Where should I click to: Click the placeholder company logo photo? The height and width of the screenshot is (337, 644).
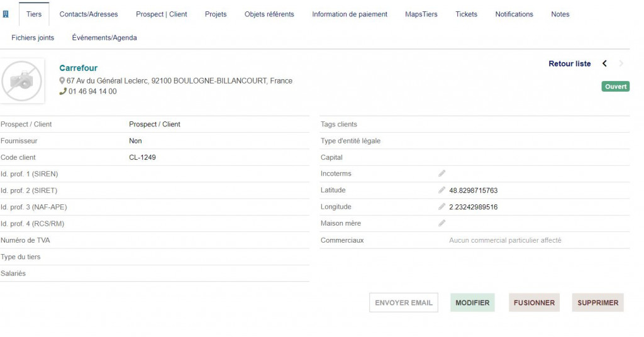click(23, 80)
